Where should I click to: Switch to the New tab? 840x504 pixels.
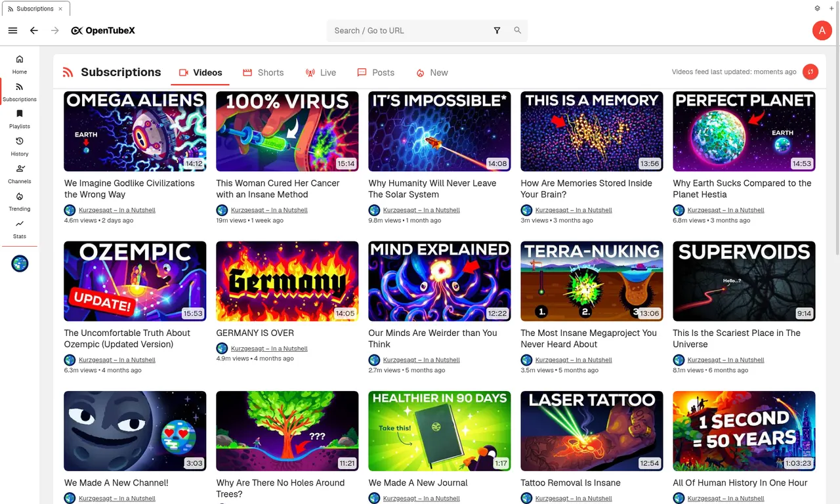coord(432,73)
